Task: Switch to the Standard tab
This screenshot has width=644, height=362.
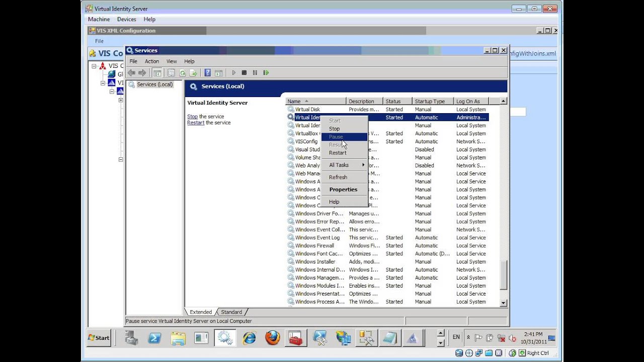Action: pyautogui.click(x=231, y=312)
